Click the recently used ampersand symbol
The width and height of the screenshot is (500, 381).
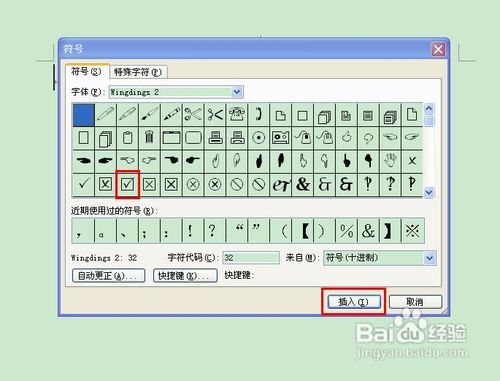(x=368, y=231)
